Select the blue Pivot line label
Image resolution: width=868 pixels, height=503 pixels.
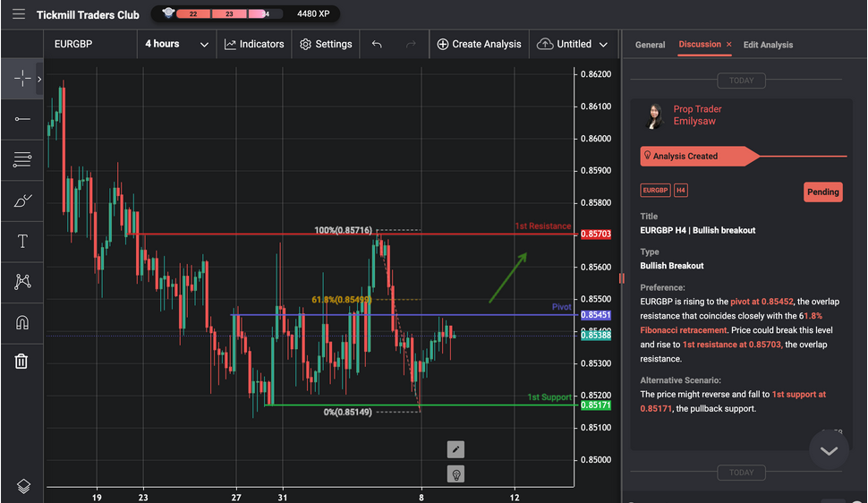561,307
